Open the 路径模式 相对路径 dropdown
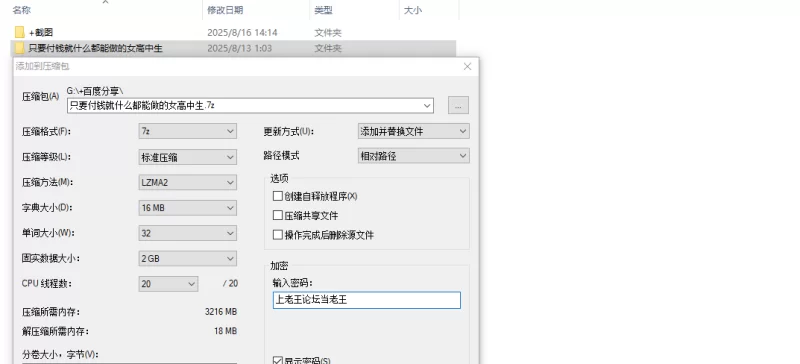 (413, 156)
